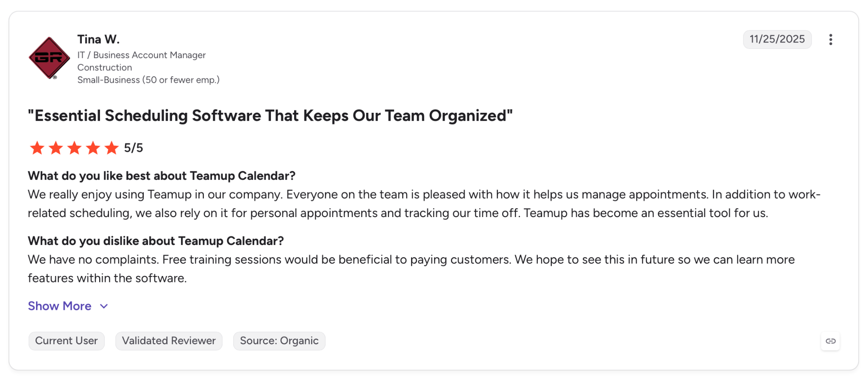Click the third rating star
This screenshot has height=379, width=868.
pos(74,148)
